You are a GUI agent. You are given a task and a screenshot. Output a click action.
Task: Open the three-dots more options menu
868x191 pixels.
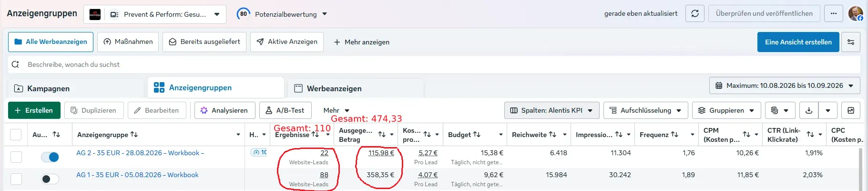[x=834, y=13]
